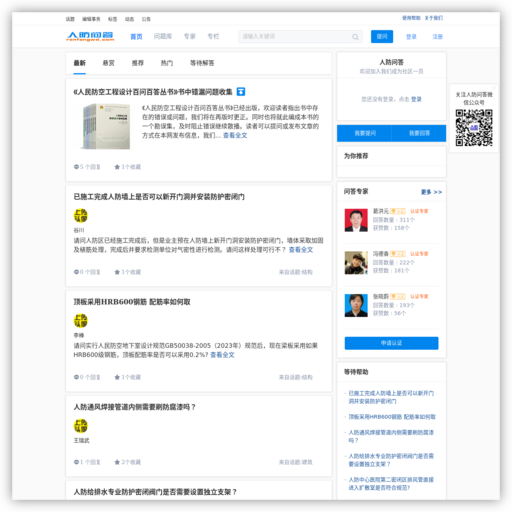The image size is (512, 512).
Task: Click 登录 link in the 人防问答 welcome card
Action: pos(416,99)
